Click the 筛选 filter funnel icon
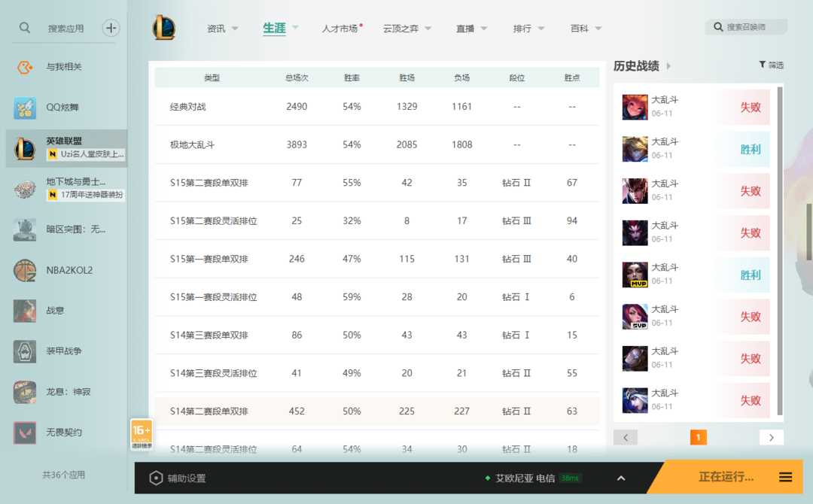813x504 pixels. (x=762, y=64)
